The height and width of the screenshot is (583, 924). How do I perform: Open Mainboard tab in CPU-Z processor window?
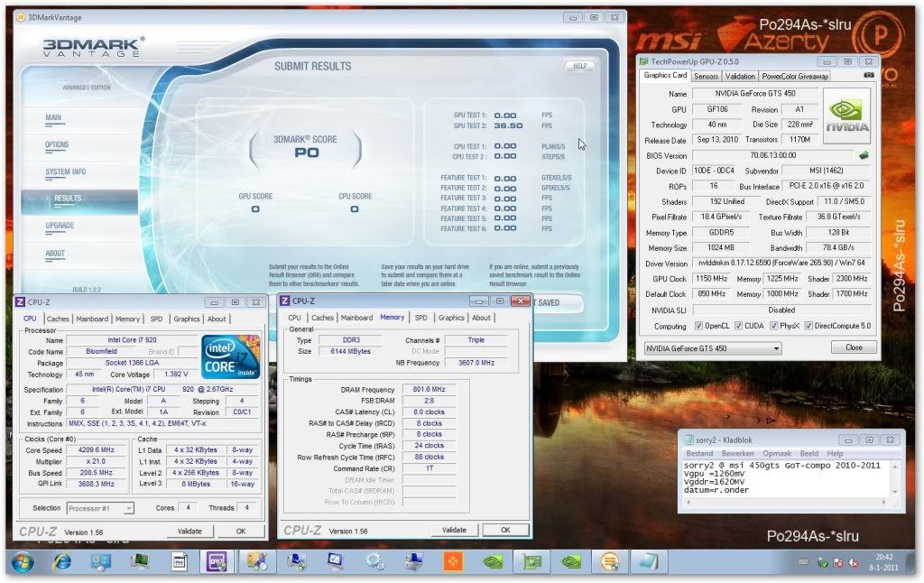(92, 319)
